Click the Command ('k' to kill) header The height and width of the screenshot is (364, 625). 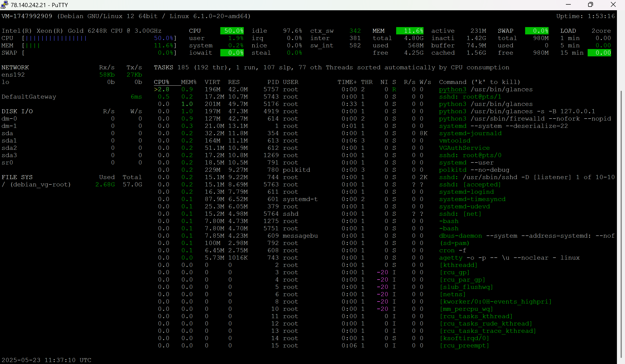[479, 82]
